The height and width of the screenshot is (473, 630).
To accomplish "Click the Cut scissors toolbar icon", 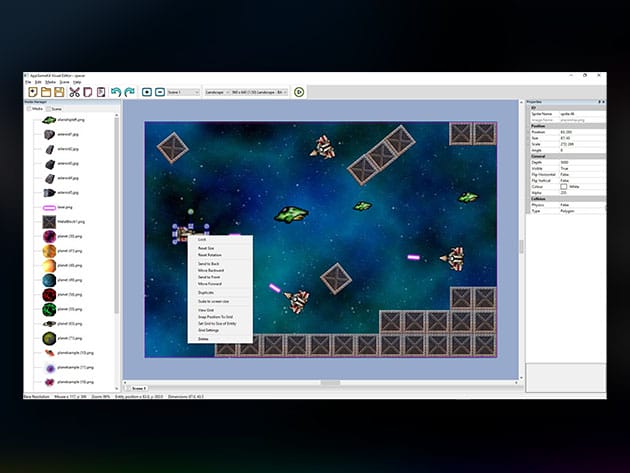I will coord(74,92).
